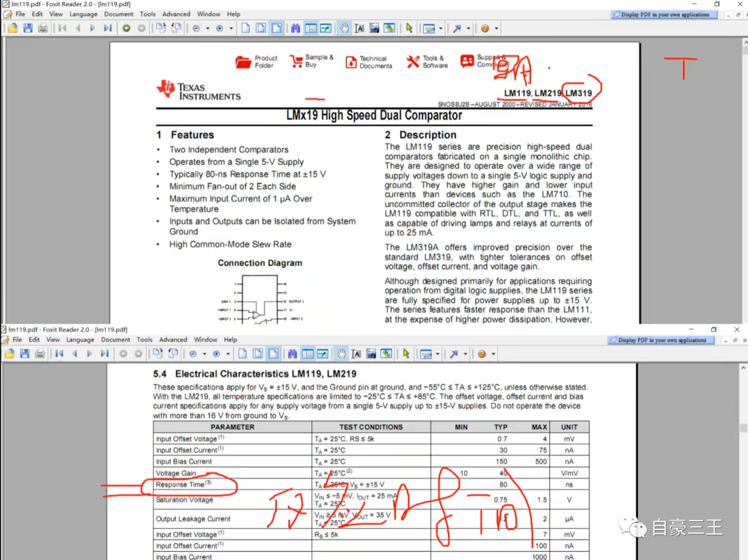Viewport: 748px width, 560px height.
Task: Click 'High Common-Mode Slew Rate' bullet
Action: tap(230, 244)
